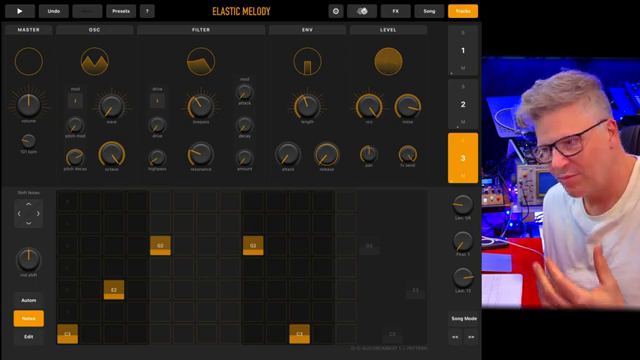Select track 1
This screenshot has height=360, width=640.
click(x=463, y=51)
